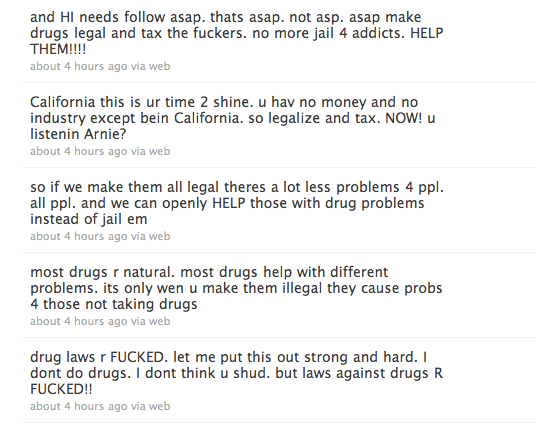
Task: Open timestamp link under the 'listenin Arnie?' tweet
Action: click(x=78, y=151)
